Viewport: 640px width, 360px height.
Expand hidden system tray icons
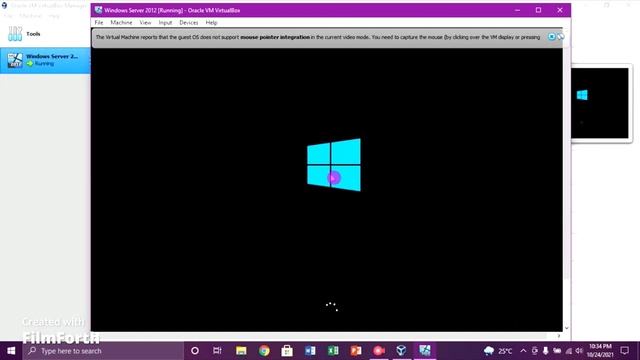[523, 351]
